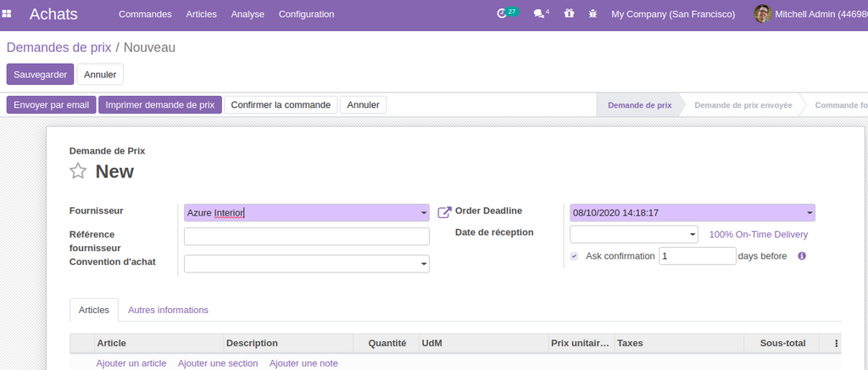Switch to Autres informations tab
The width and height of the screenshot is (868, 370).
(168, 310)
